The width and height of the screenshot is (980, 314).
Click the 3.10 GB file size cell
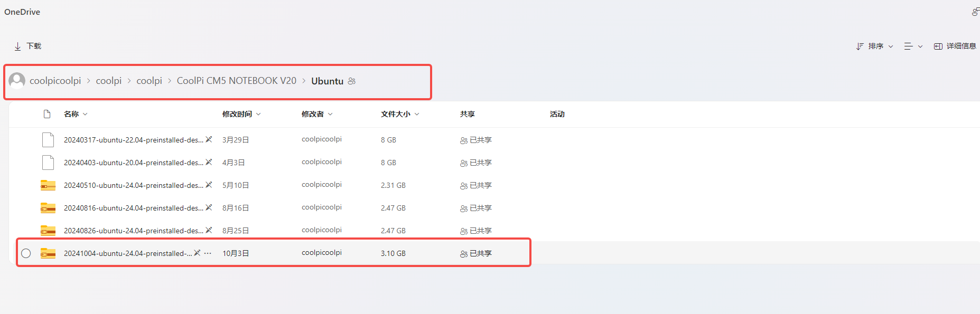point(393,253)
